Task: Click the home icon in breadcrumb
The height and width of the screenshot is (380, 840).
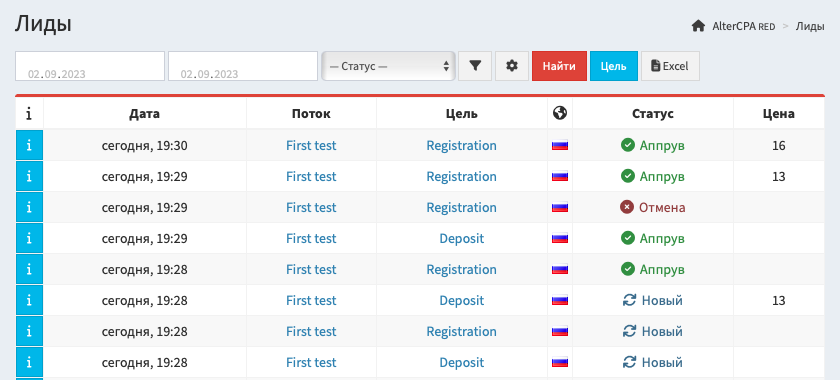Action: click(698, 26)
